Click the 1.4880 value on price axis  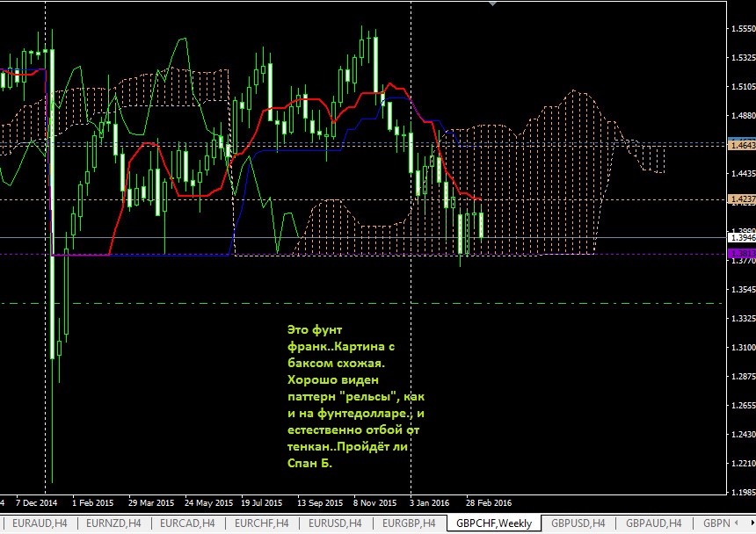click(x=744, y=116)
